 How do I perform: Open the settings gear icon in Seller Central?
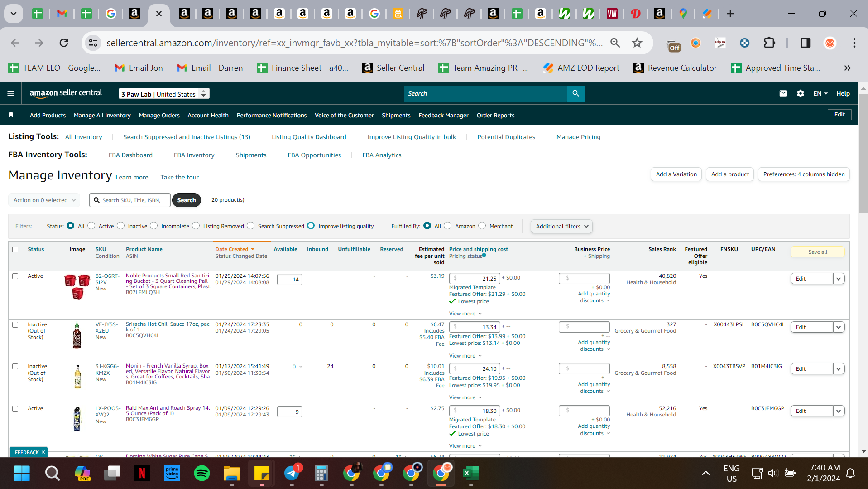801,93
